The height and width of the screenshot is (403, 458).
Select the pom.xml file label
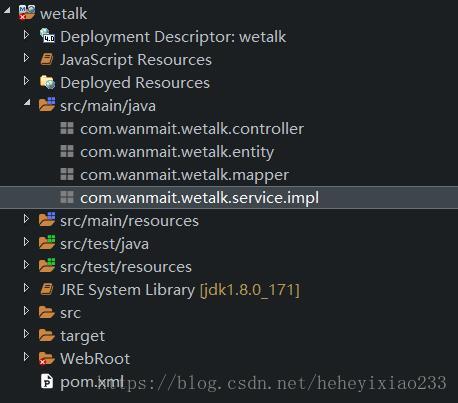point(92,382)
